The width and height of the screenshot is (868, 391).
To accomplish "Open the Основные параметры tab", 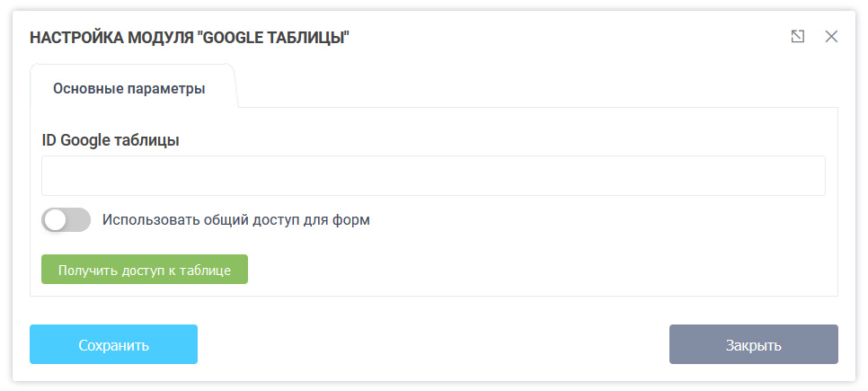I will 129,88.
